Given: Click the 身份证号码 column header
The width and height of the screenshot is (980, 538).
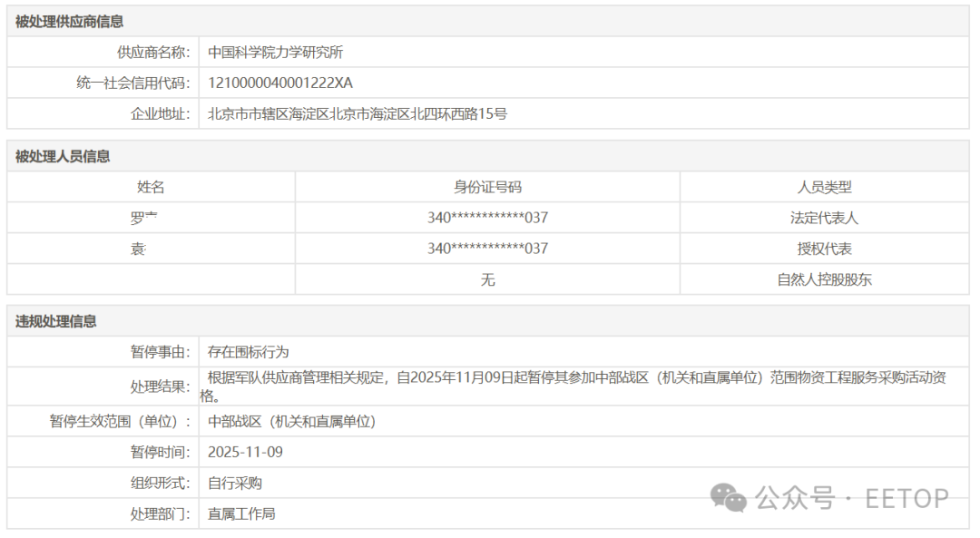Looking at the screenshot, I should (487, 187).
